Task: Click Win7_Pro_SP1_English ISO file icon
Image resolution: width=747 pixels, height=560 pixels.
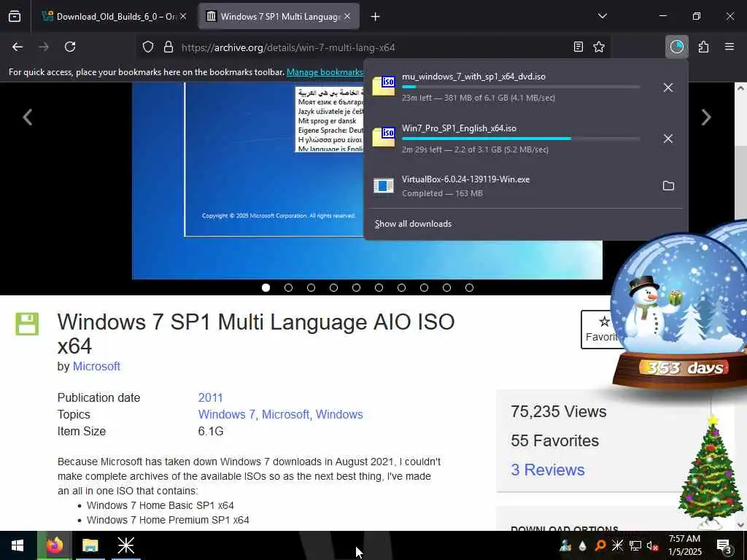Action: click(384, 137)
